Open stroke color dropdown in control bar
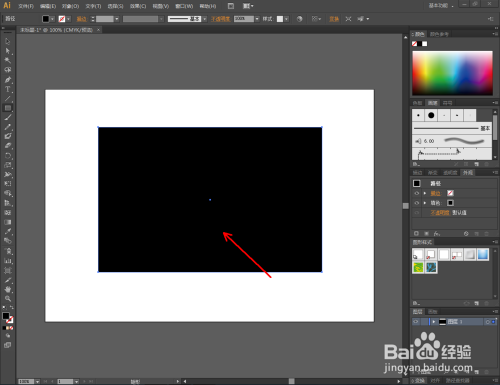This screenshot has width=500, height=385. 68,19
